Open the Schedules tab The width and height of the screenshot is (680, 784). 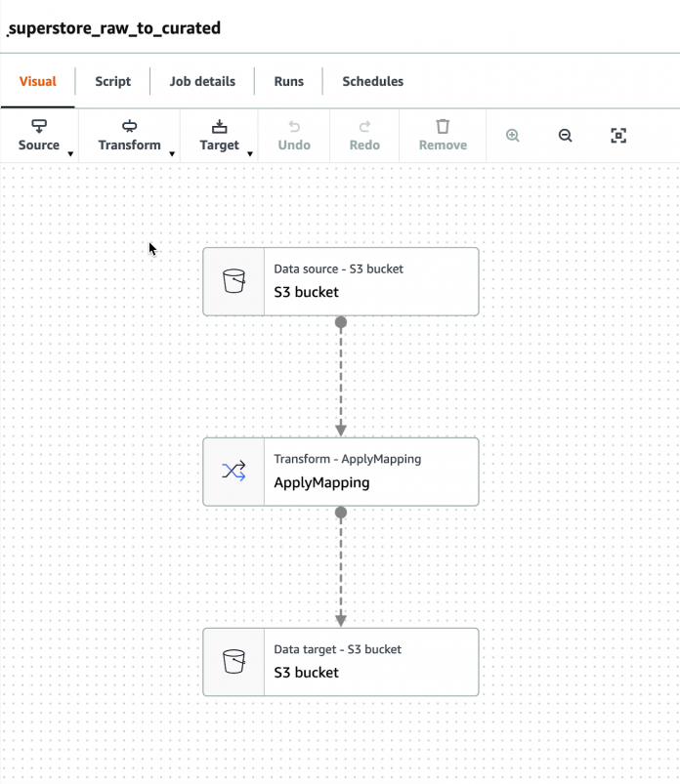(372, 81)
